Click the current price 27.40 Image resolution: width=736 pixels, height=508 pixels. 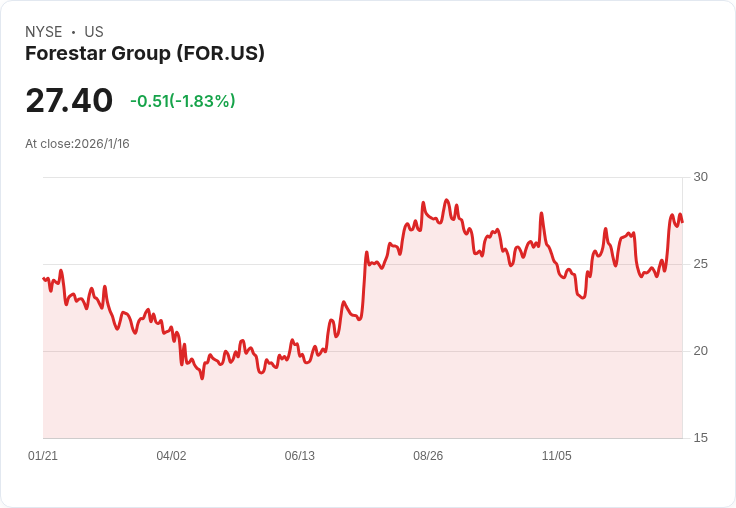69,101
